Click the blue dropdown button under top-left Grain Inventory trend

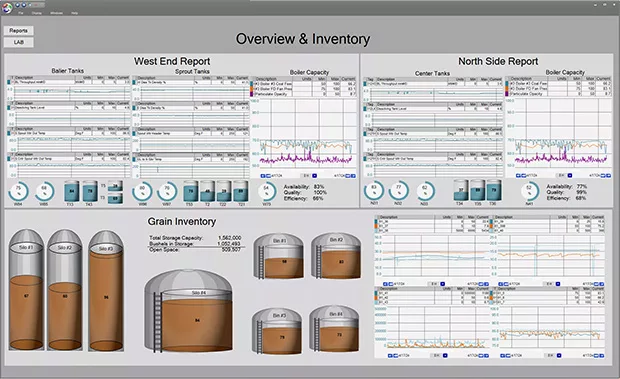(x=442, y=284)
